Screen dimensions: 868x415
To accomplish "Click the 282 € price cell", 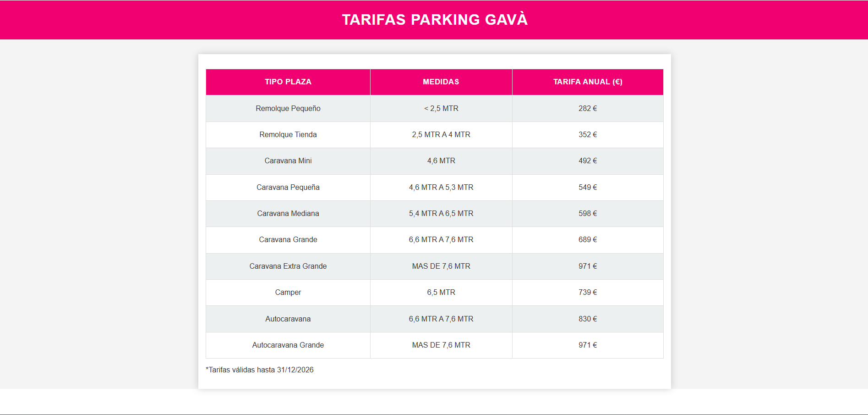I will pos(588,109).
